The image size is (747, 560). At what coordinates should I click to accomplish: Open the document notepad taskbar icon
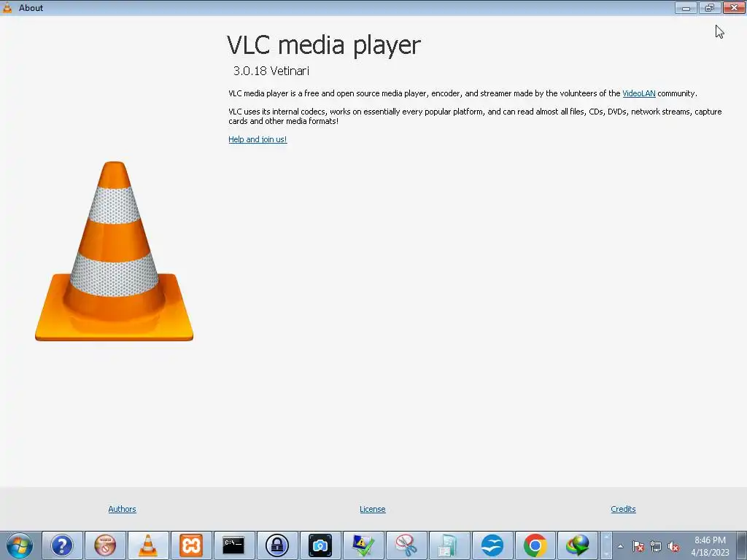tap(449, 545)
